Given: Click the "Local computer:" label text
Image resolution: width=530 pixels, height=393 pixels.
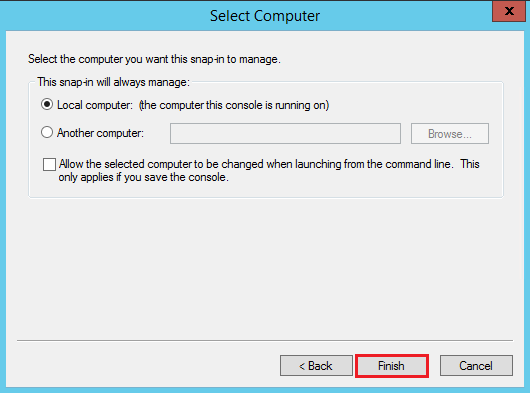Looking at the screenshot, I should click(95, 105).
